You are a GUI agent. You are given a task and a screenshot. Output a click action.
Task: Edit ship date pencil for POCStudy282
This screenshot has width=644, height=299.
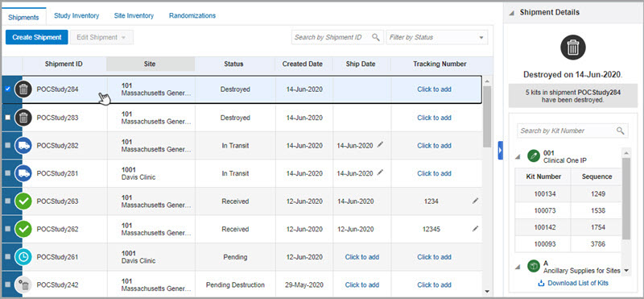pos(380,145)
